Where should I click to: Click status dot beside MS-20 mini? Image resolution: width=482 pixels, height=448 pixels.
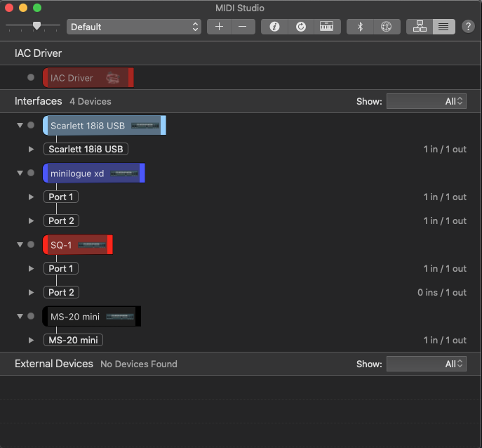coord(31,316)
